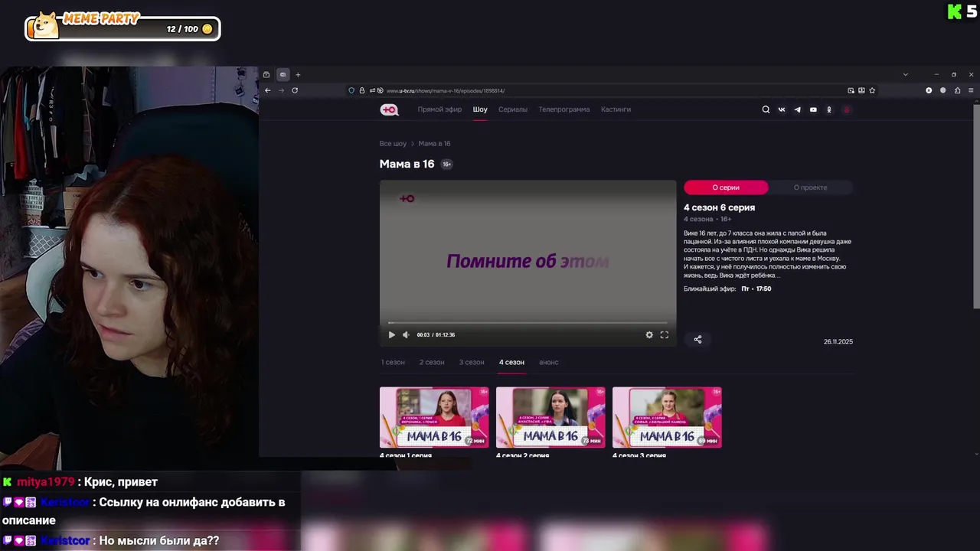Open the Odnoklassniki social link icon

click(x=828, y=109)
